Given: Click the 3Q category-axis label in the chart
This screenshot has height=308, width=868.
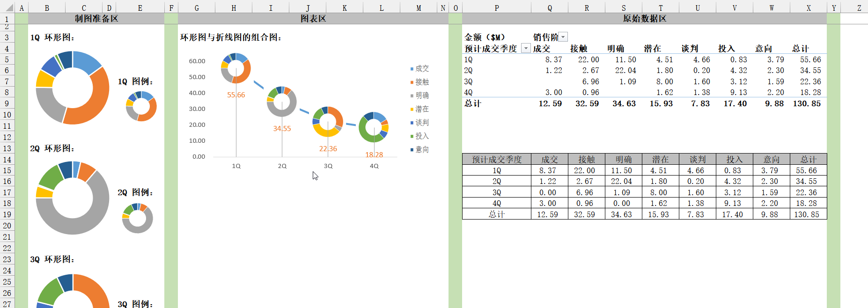Looking at the screenshot, I should (328, 166).
